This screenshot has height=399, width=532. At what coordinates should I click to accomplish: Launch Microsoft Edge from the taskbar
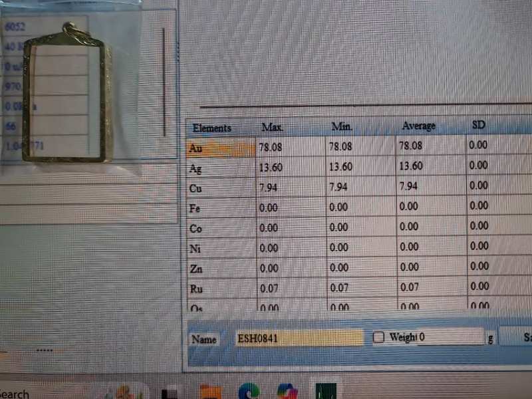pyautogui.click(x=249, y=392)
